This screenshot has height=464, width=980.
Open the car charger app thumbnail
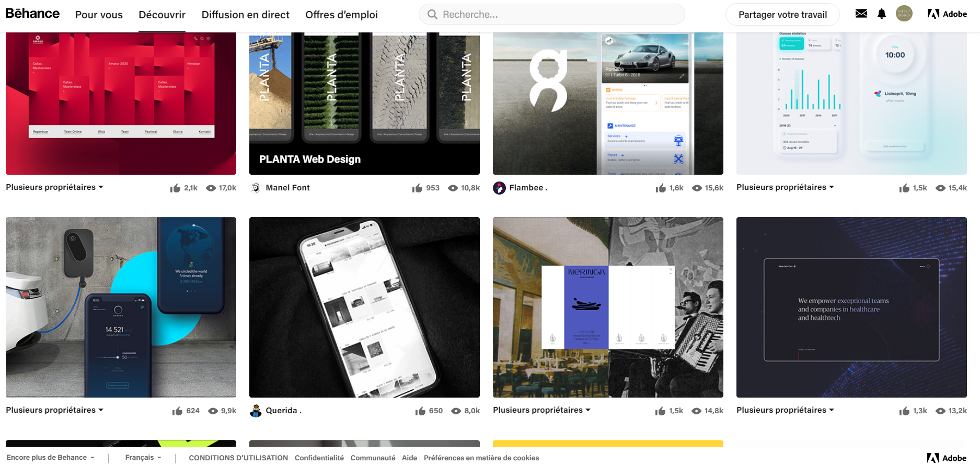121,307
